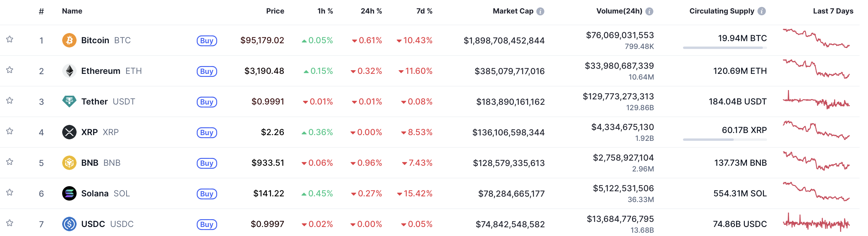Sort table by 24h % column
868x236 pixels.
tap(371, 11)
